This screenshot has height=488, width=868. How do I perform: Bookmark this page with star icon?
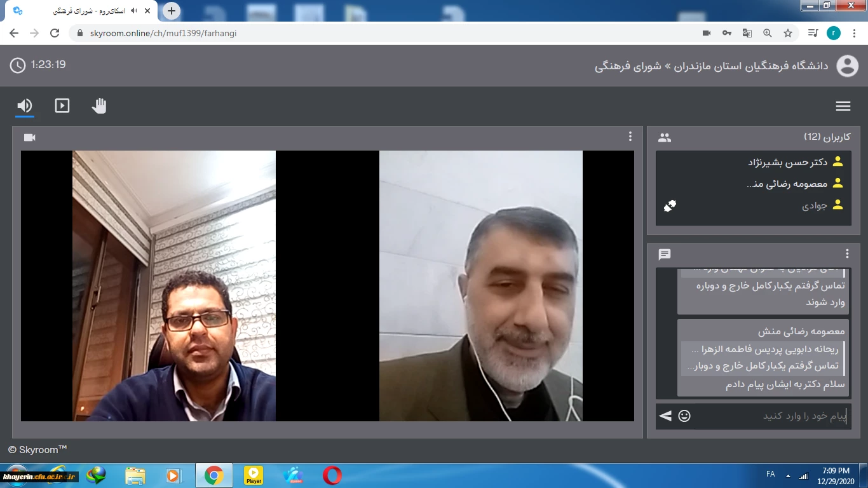click(x=788, y=33)
